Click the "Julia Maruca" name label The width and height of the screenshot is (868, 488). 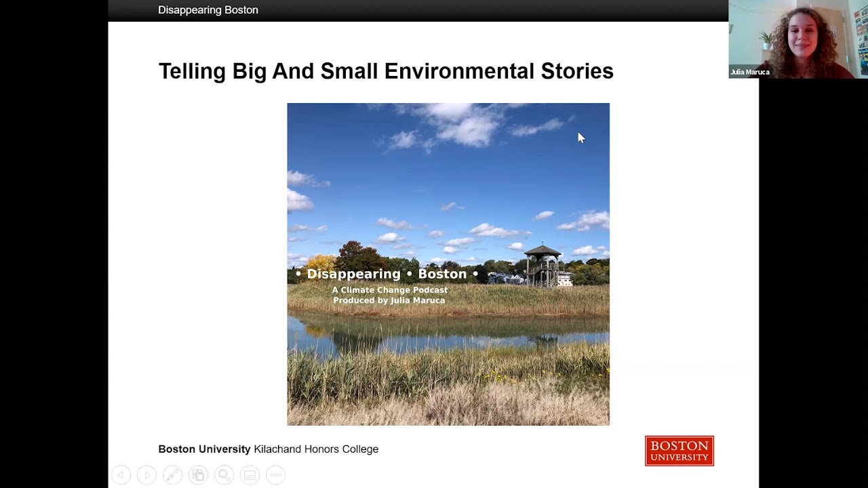coord(750,72)
